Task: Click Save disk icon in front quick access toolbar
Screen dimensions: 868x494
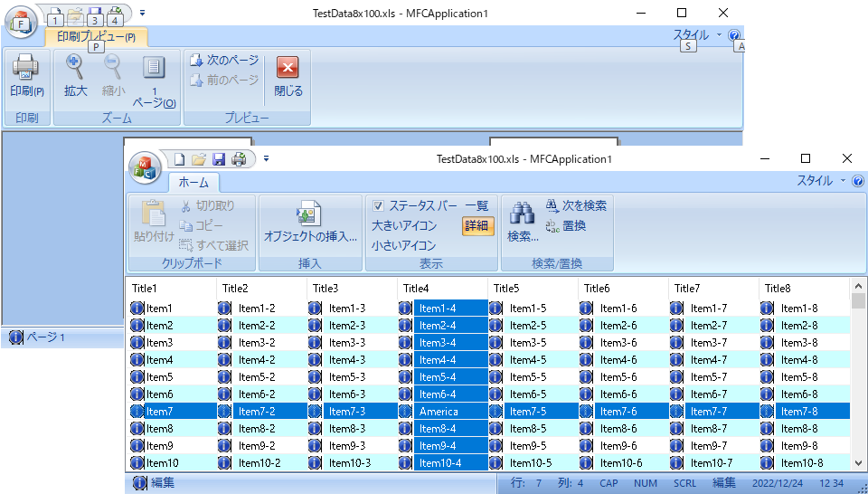Action: pyautogui.click(x=219, y=159)
